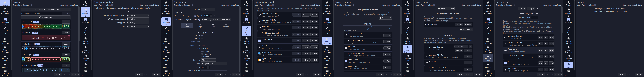Screen dimensions: 644x77
Task: Click New override button in Preset Overrides
Action: pos(386,18)
